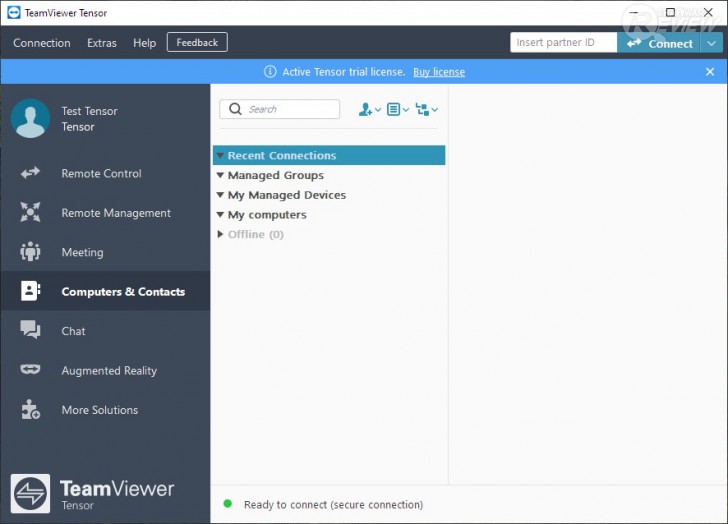Click the green ready status dot
Image resolution: width=728 pixels, height=524 pixels.
click(228, 504)
